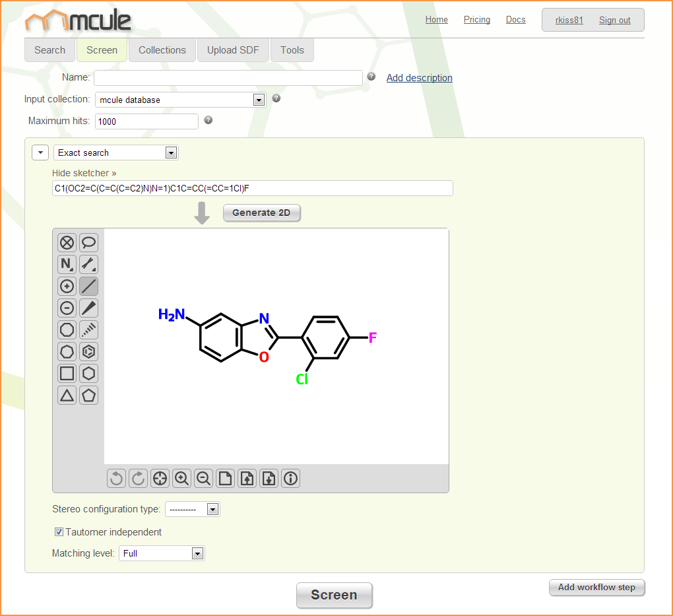Select the benzene ring tool

click(x=88, y=351)
